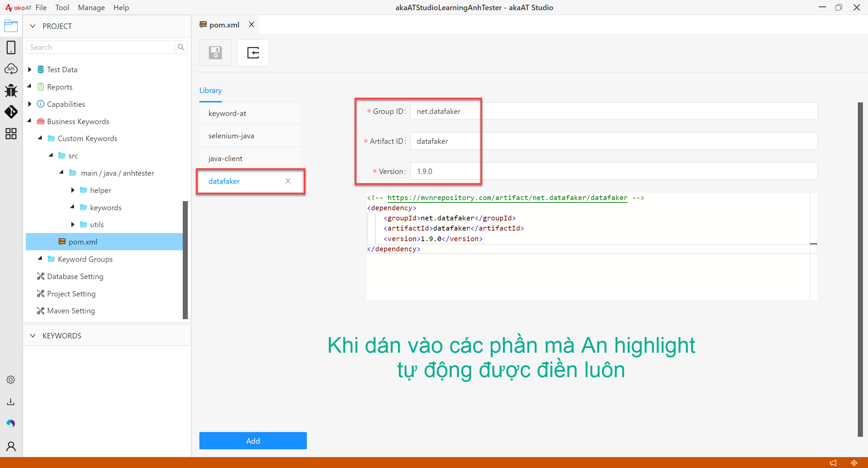Close the pom.xml editor tab

coord(251,24)
